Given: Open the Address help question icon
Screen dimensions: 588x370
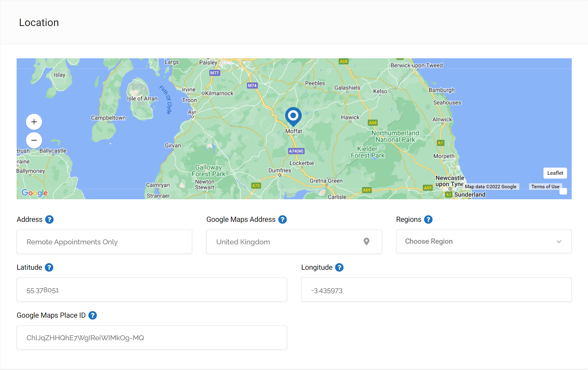Looking at the screenshot, I should (x=49, y=219).
